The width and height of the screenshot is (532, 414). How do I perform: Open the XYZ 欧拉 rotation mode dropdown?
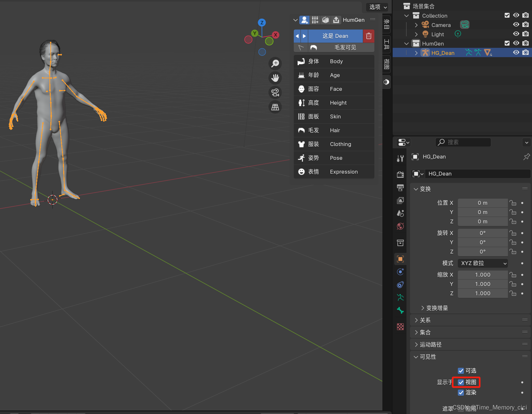pos(483,263)
